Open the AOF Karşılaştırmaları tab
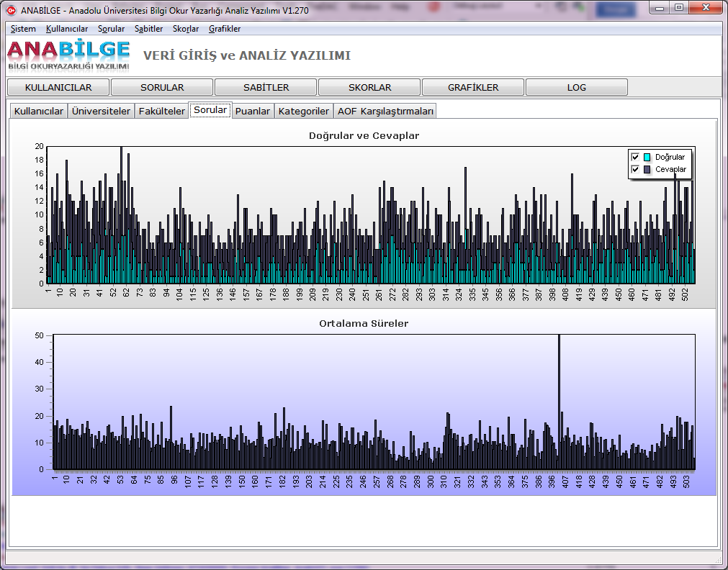The image size is (728, 570). tap(385, 111)
